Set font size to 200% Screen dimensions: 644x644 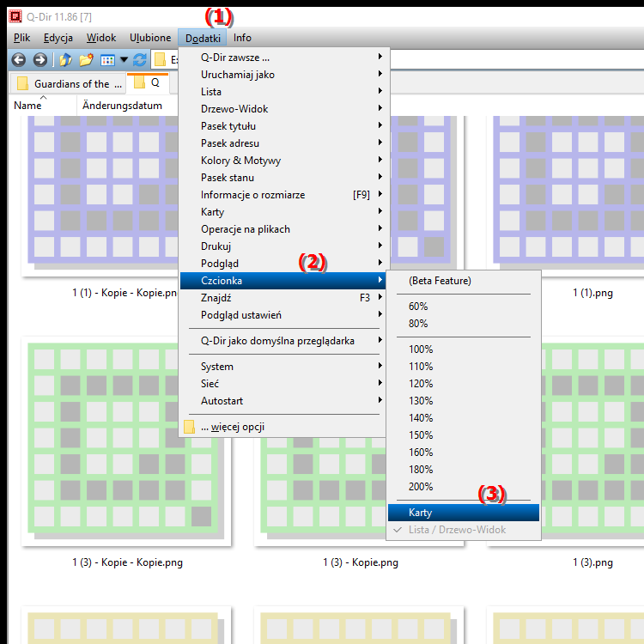[x=464, y=487]
